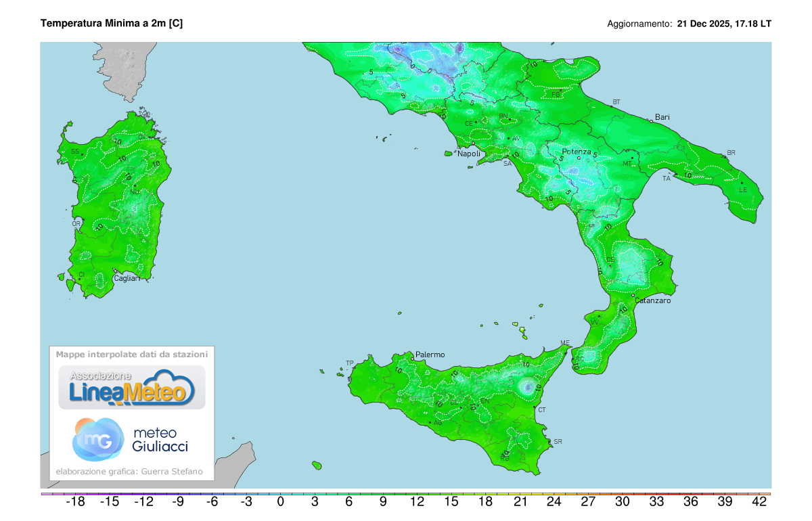
Task: Click the LineaMeteo cloud logo
Action: pyautogui.click(x=132, y=388)
